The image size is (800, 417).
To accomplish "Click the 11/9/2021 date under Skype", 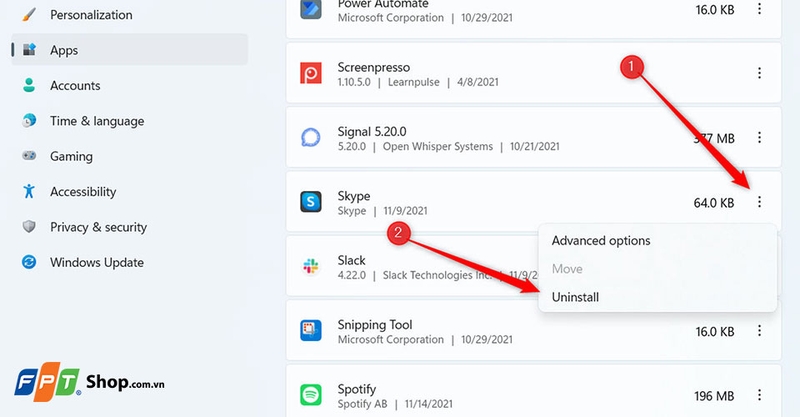I will 406,211.
